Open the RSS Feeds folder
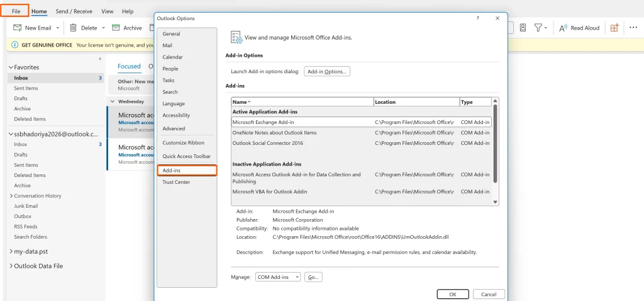The height and width of the screenshot is (301, 644). (x=25, y=227)
